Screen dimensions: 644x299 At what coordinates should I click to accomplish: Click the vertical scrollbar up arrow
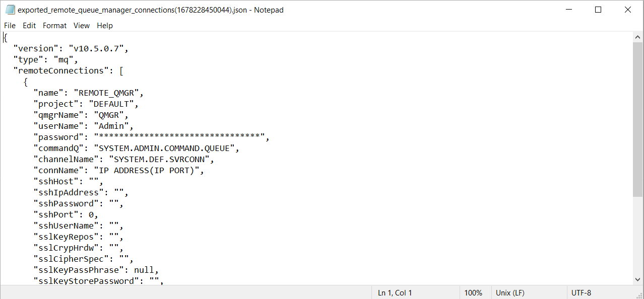coord(637,37)
